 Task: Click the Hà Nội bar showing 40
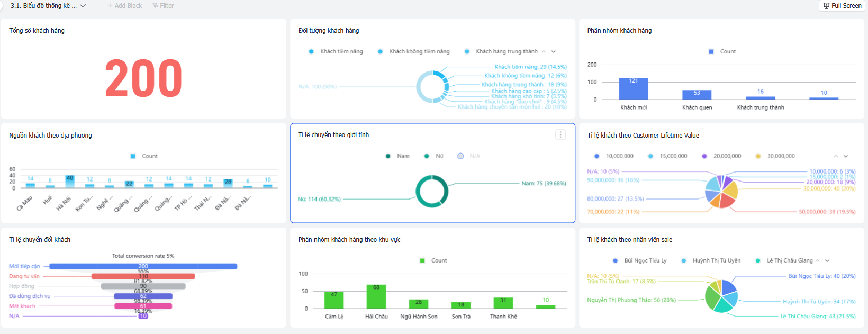pyautogui.click(x=70, y=182)
